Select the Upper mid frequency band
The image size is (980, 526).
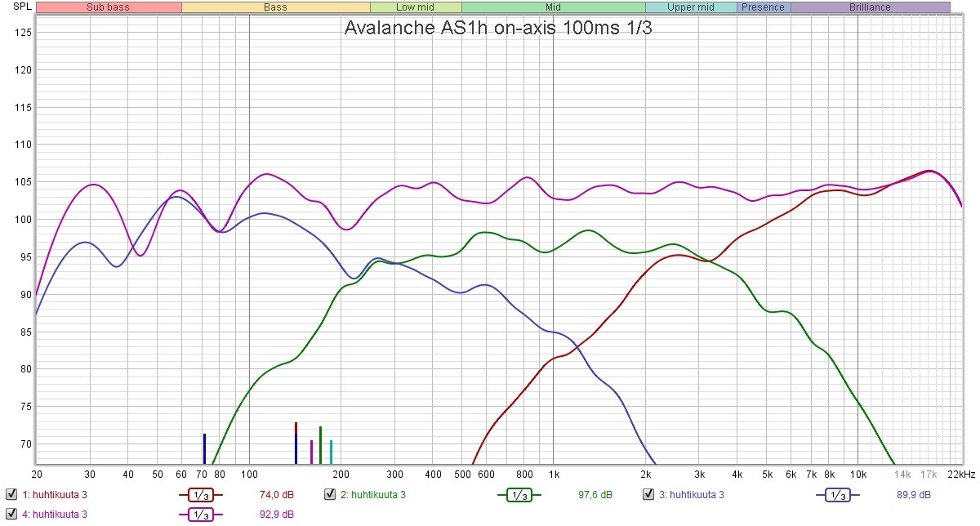[691, 7]
